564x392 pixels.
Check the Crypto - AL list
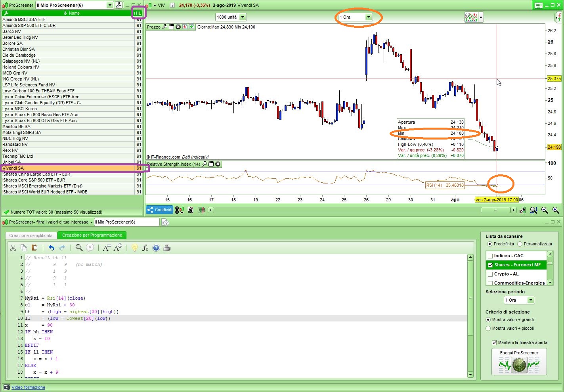[x=490, y=274]
